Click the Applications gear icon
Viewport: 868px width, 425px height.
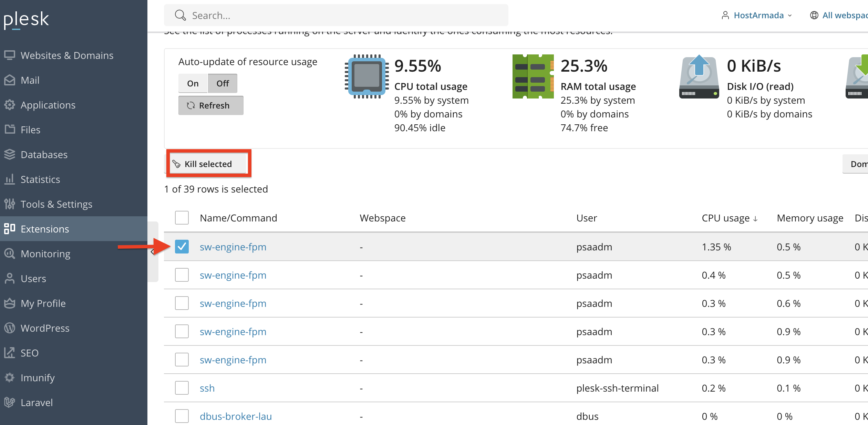coord(10,105)
